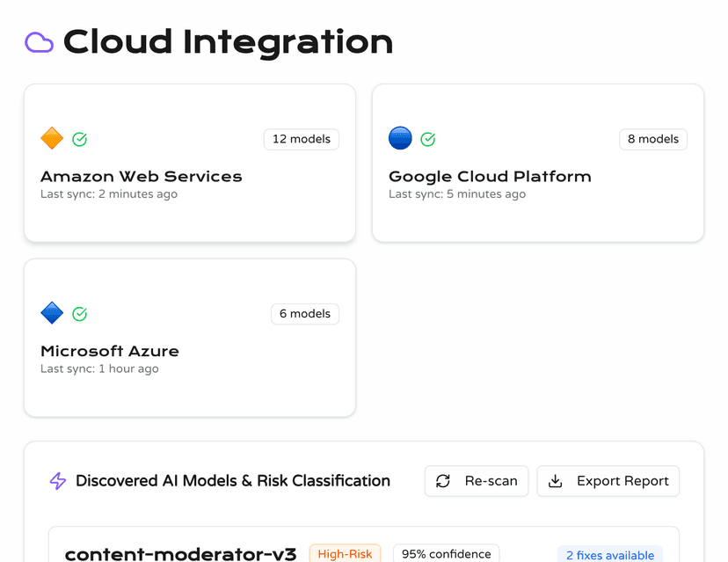Click the green check icon on Microsoft Azure card

[x=80, y=313]
